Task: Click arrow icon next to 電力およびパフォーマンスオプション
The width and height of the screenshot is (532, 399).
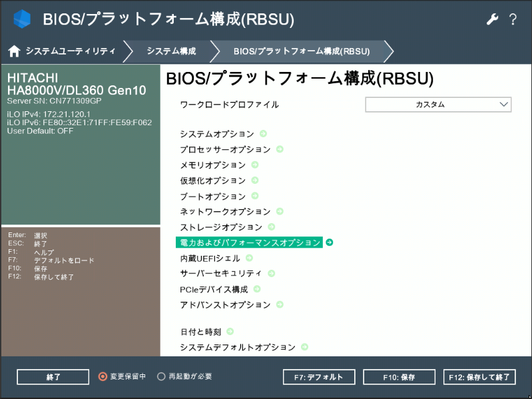Action: coord(329,242)
